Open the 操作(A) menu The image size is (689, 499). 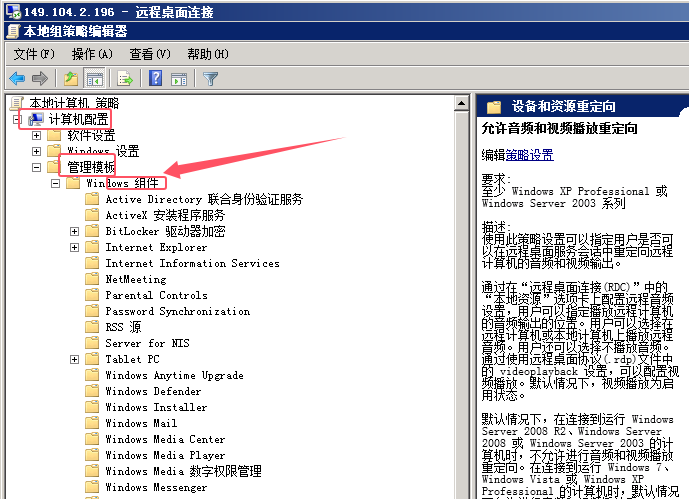coord(92,54)
